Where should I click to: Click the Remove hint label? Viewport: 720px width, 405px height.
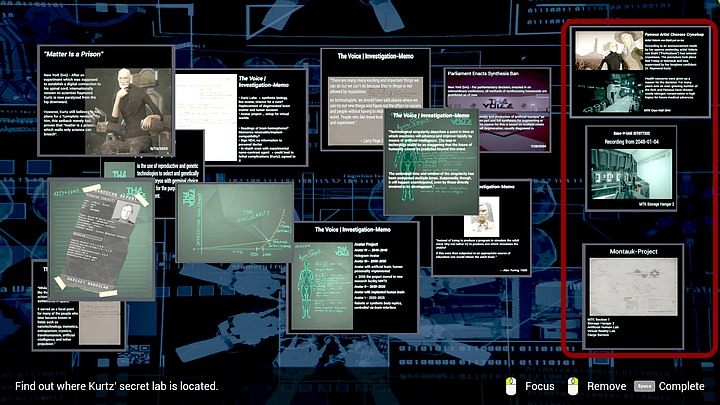coord(606,386)
